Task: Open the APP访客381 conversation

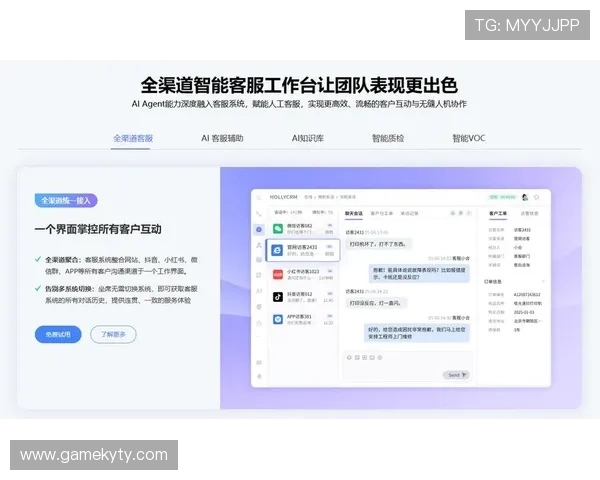Action: (303, 320)
